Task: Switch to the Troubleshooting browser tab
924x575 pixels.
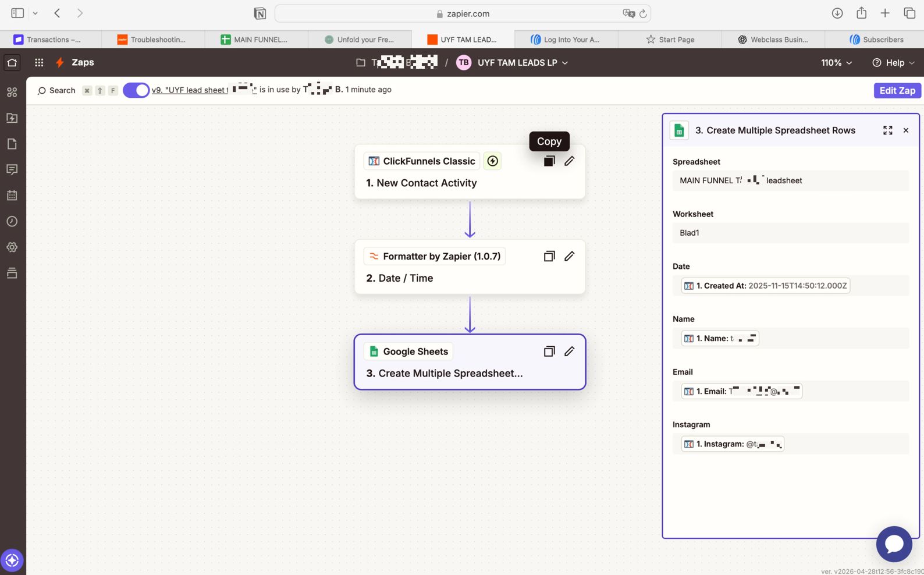Action: (152, 40)
